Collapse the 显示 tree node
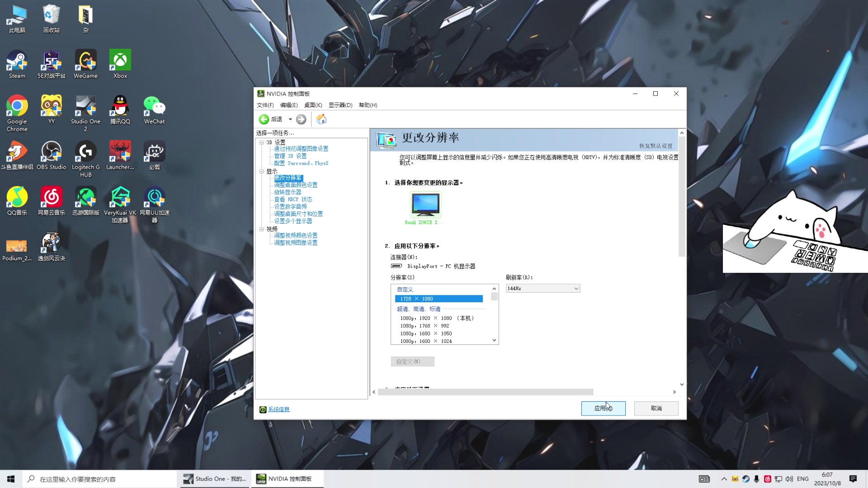Image resolution: width=868 pixels, height=488 pixels. coord(261,171)
